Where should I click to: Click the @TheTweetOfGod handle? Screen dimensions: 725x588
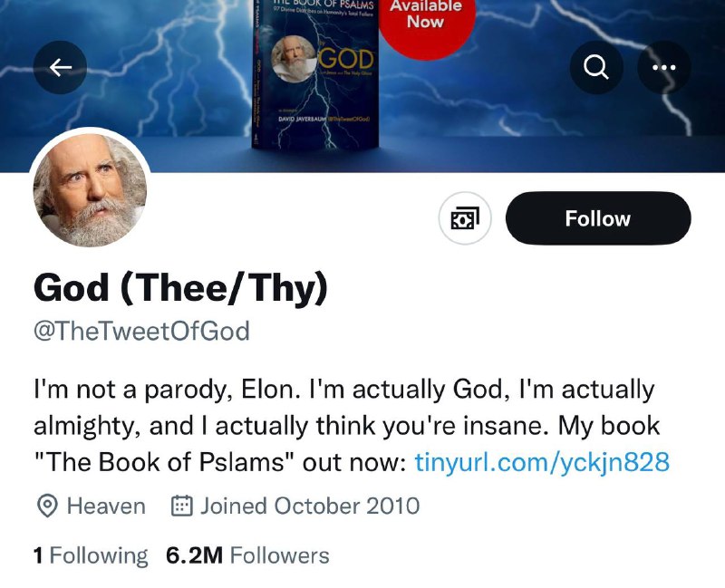(140, 331)
